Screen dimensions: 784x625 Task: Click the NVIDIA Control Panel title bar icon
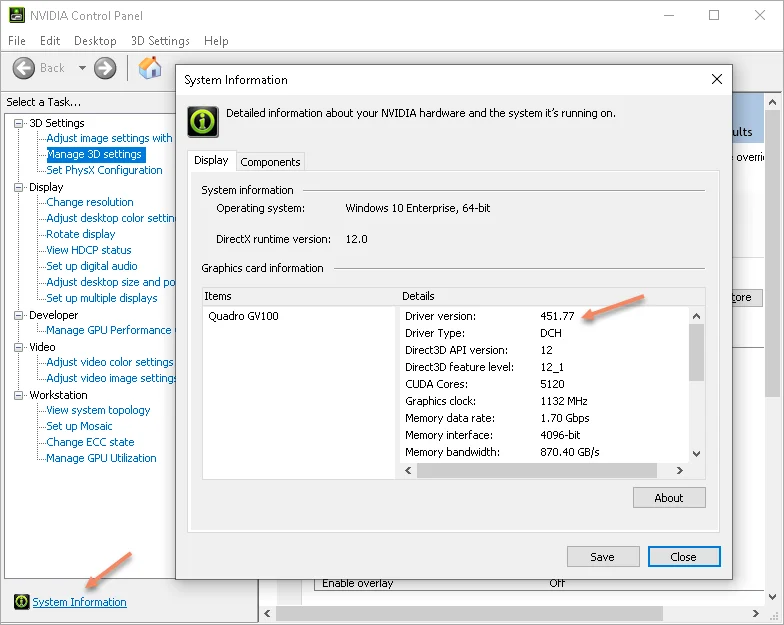click(x=16, y=15)
